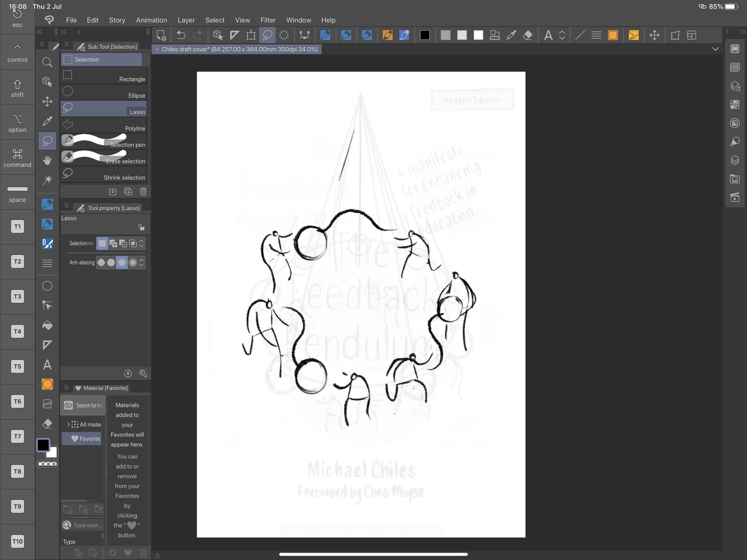
Task: Select the Text tool in the left tool palette
Action: [47, 364]
